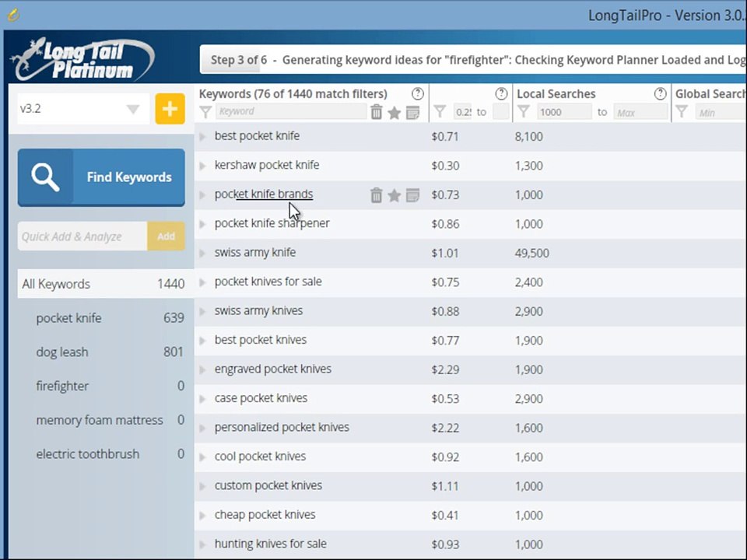Click the Local Searches minimum 1000 field

point(565,112)
